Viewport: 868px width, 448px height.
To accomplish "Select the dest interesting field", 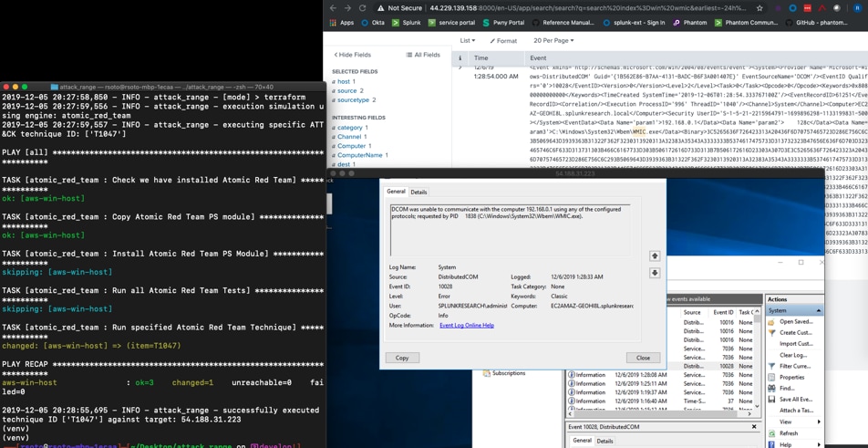I will [343, 164].
